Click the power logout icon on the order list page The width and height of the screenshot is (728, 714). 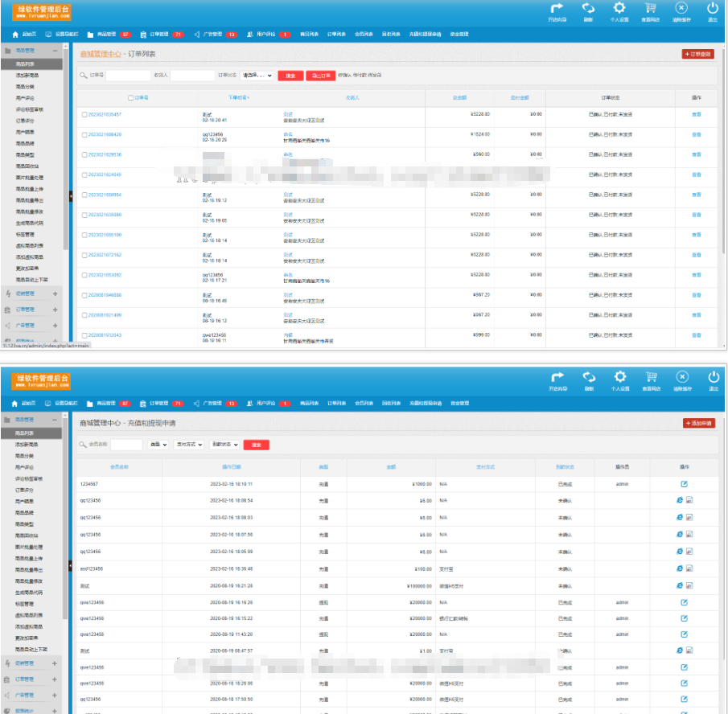tap(713, 10)
